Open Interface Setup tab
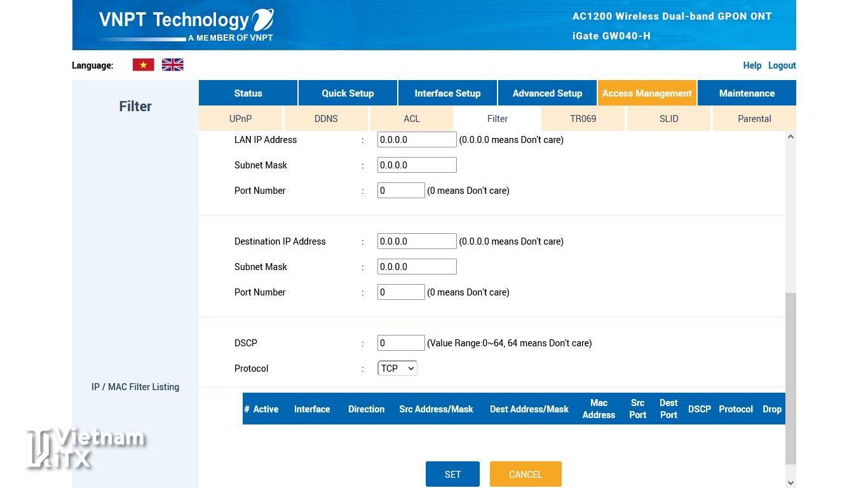This screenshot has width=868, height=488. click(x=447, y=93)
